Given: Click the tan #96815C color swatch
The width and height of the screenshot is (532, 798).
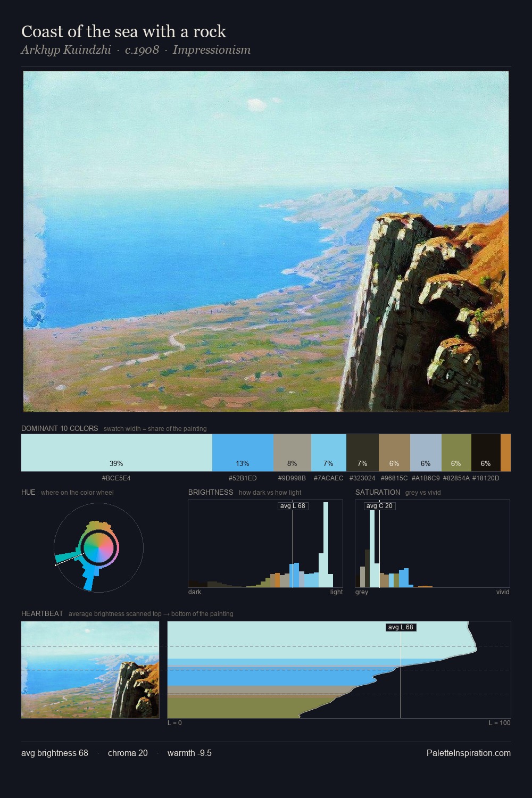Looking at the screenshot, I should [x=394, y=453].
